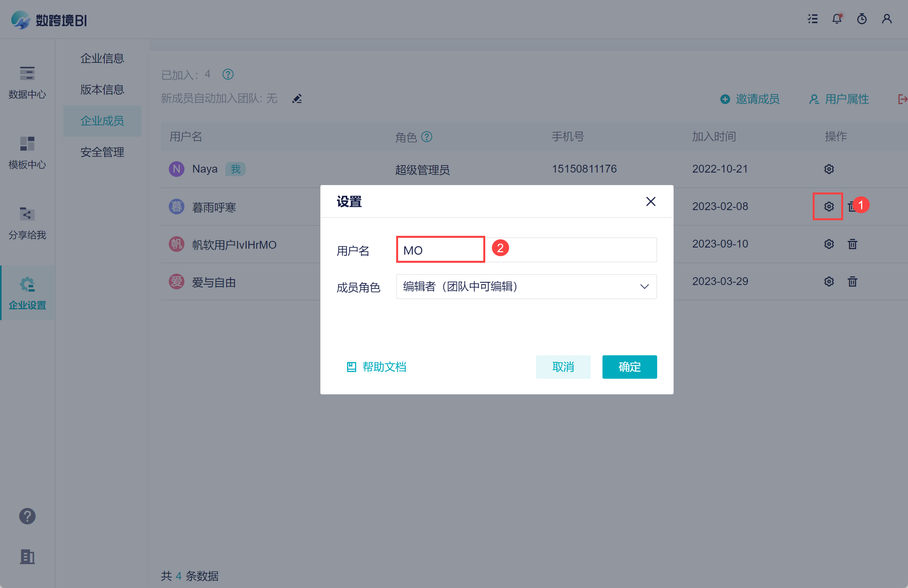This screenshot has width=908, height=588.
Task: Open the notification bell icon
Action: click(x=837, y=19)
